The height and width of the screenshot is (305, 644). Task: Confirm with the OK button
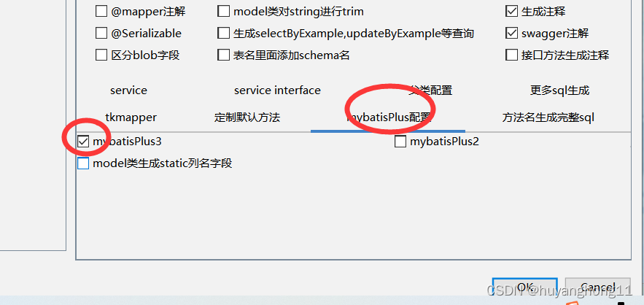click(x=525, y=287)
